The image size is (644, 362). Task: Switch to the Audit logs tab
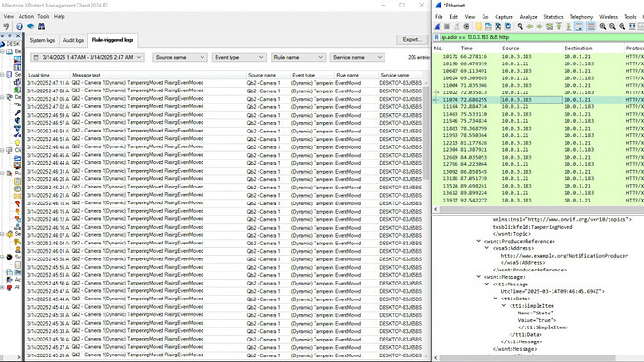tap(74, 40)
